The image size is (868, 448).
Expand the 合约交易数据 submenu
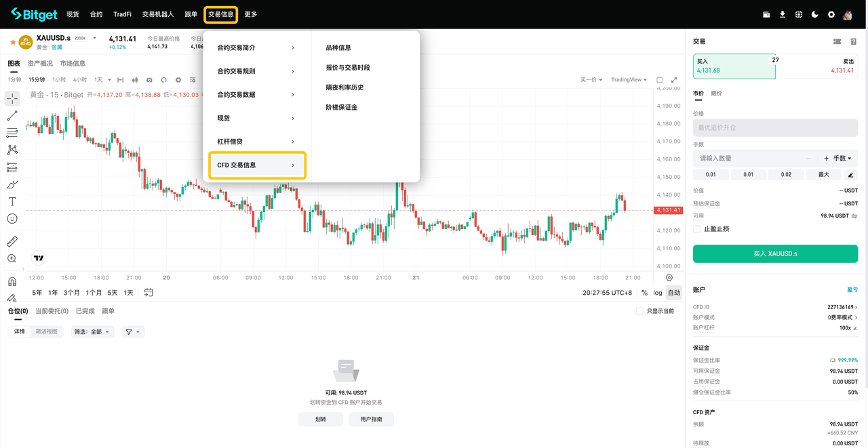point(256,95)
